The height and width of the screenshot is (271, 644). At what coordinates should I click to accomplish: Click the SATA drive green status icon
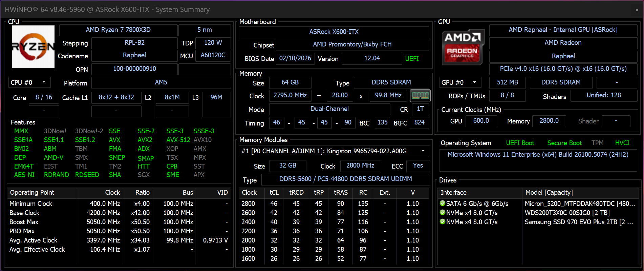coord(443,204)
